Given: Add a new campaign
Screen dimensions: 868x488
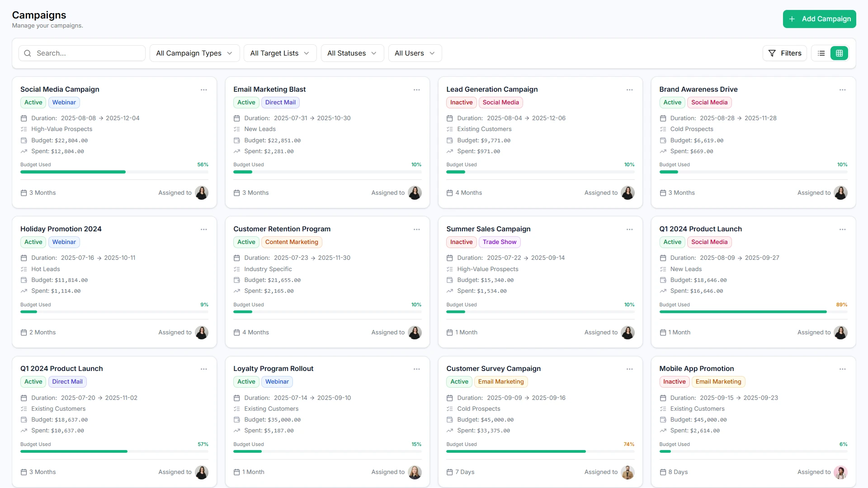Looking at the screenshot, I should [x=819, y=19].
